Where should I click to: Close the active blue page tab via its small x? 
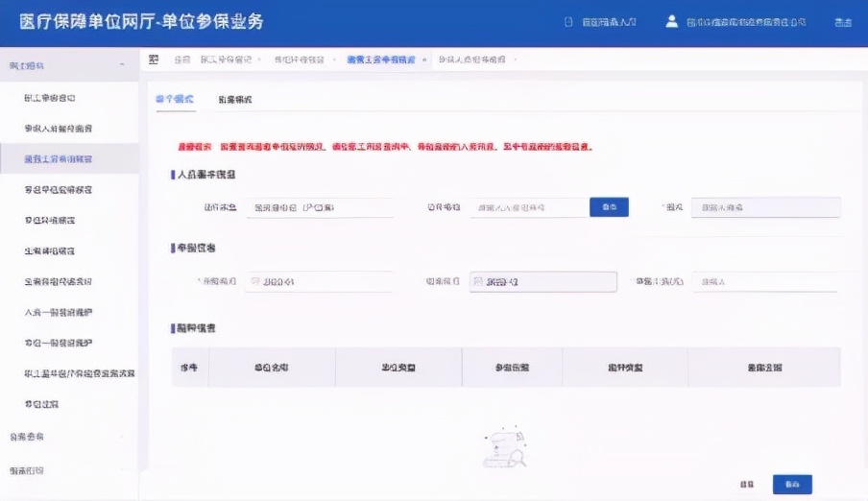[424, 60]
